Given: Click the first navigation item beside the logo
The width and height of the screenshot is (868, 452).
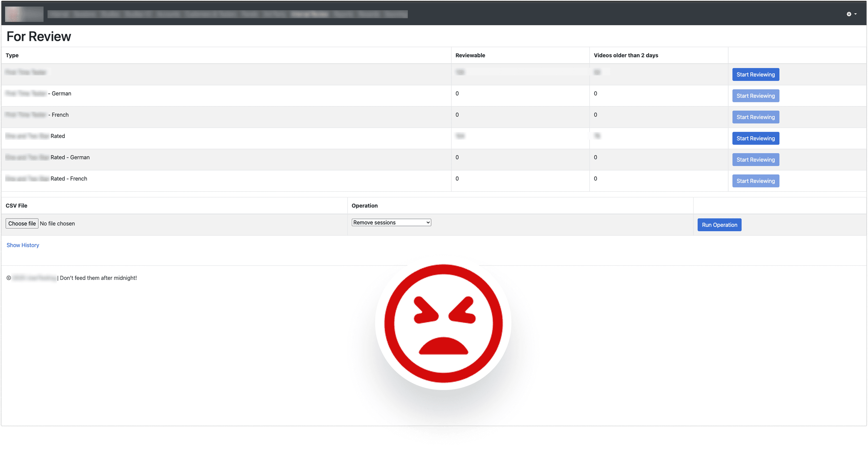Looking at the screenshot, I should pyautogui.click(x=59, y=14).
